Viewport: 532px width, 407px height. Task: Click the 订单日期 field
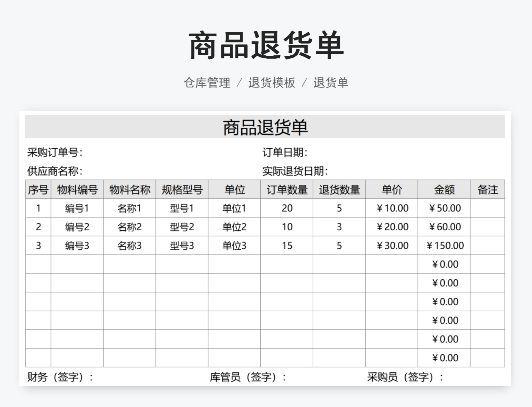[x=285, y=152]
